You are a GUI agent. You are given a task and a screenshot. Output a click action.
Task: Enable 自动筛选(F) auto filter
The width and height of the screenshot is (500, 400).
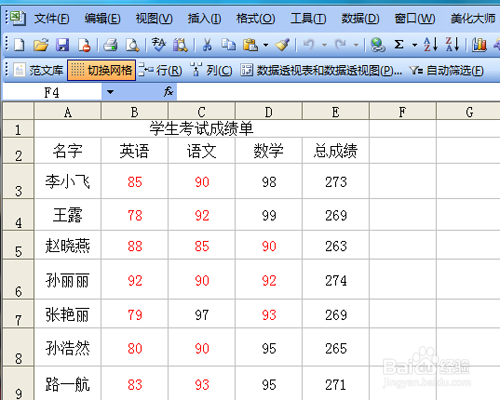[x=447, y=70]
